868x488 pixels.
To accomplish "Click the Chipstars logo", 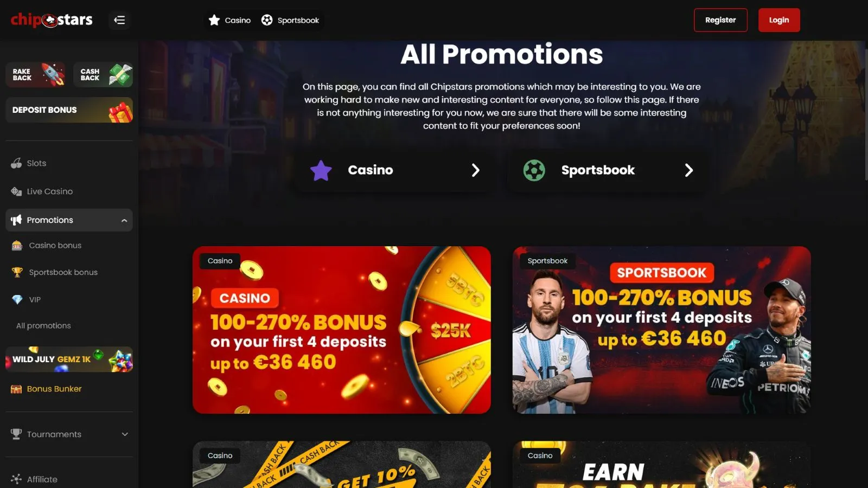I will pyautogui.click(x=52, y=20).
